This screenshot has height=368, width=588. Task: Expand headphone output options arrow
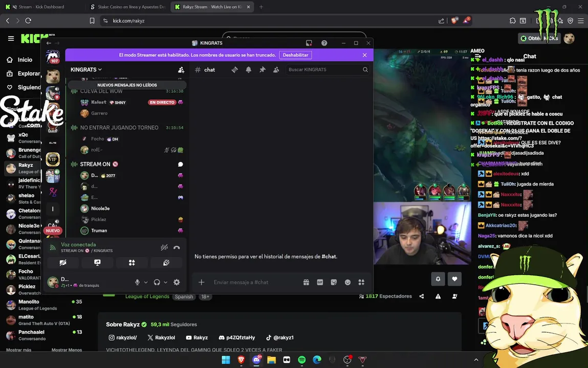point(165,282)
